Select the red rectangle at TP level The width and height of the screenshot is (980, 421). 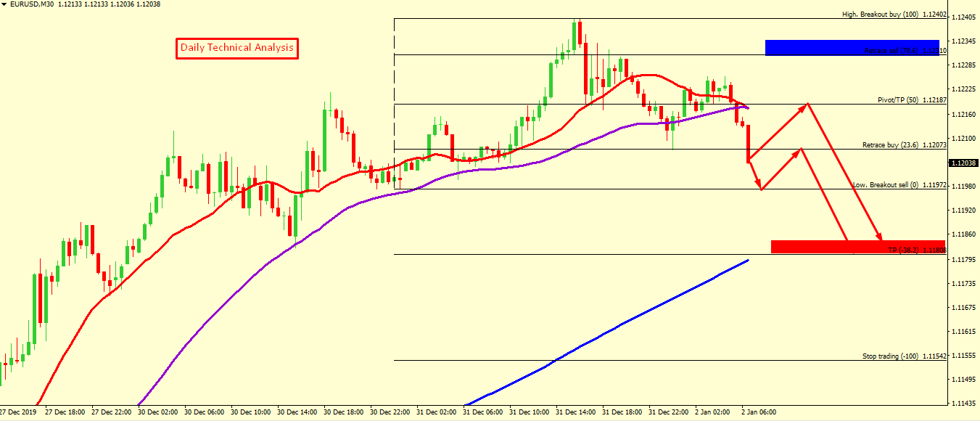(857, 247)
